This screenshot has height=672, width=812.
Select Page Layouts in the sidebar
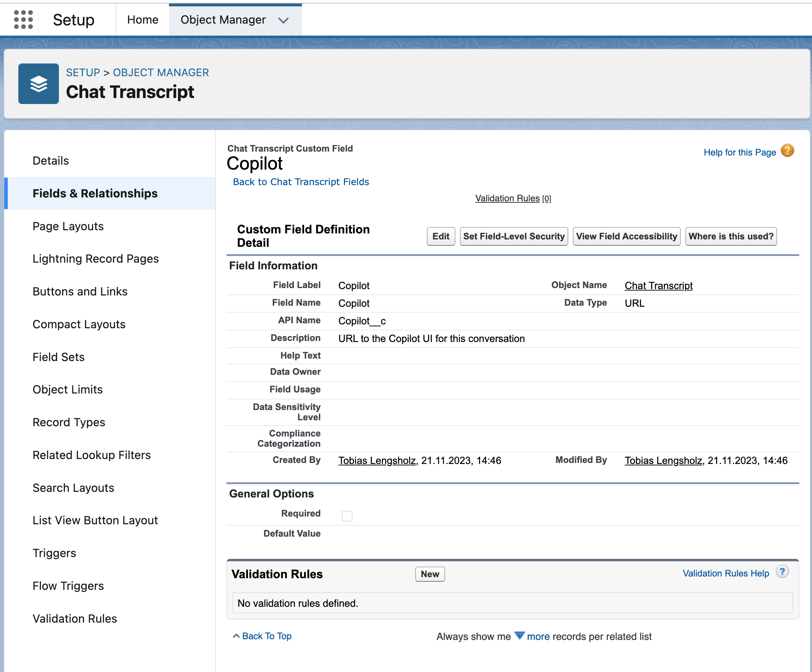tap(68, 226)
